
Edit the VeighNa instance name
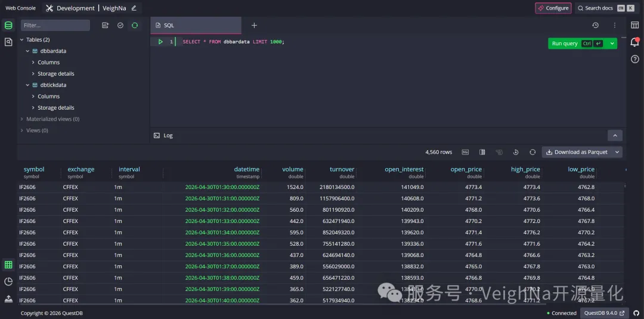coord(134,8)
